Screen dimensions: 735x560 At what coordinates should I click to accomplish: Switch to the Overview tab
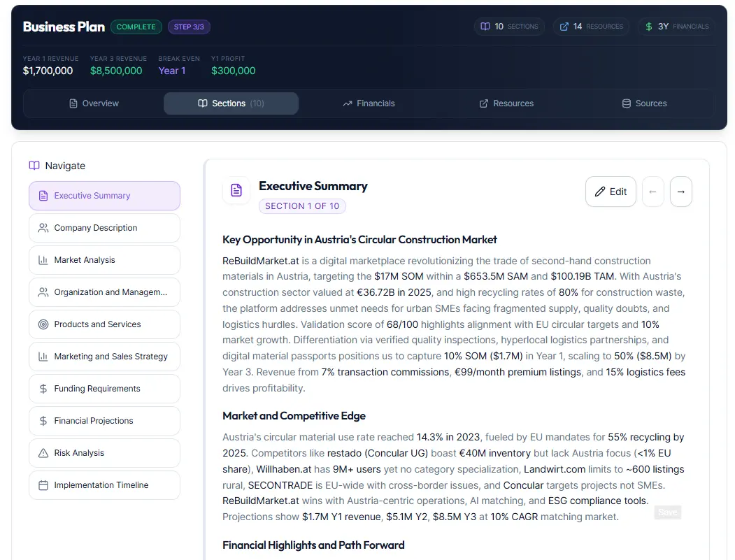[x=94, y=103]
